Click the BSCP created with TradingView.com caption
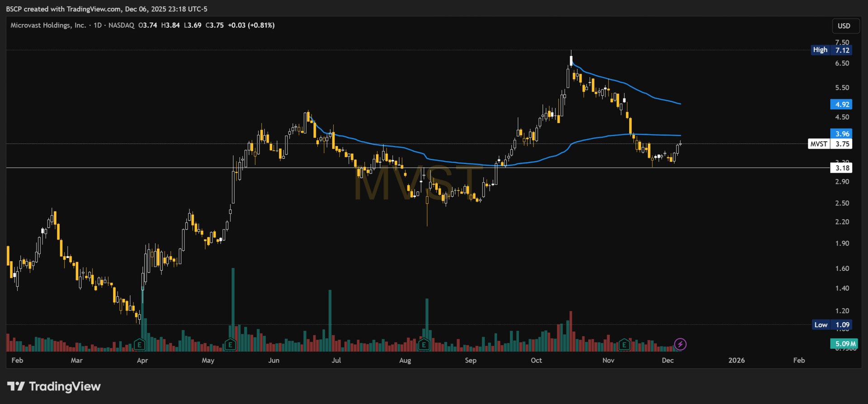The image size is (868, 404). tap(107, 9)
